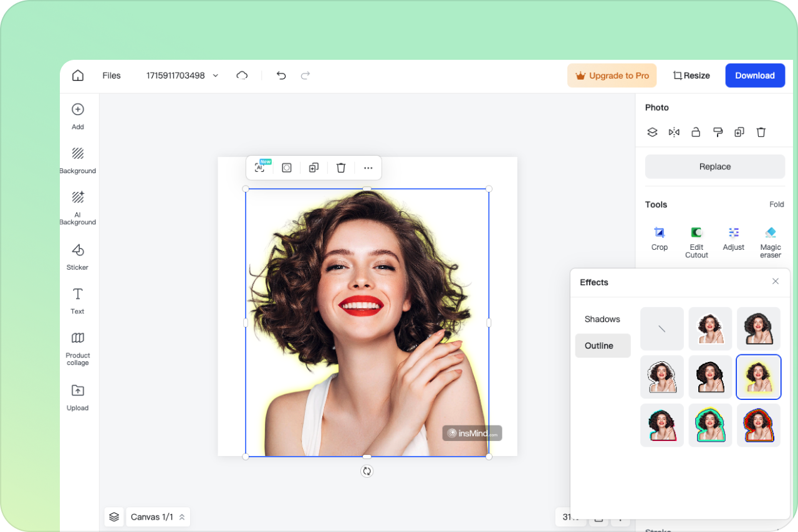
Task: Click Upgrade to Pro
Action: [x=612, y=75]
